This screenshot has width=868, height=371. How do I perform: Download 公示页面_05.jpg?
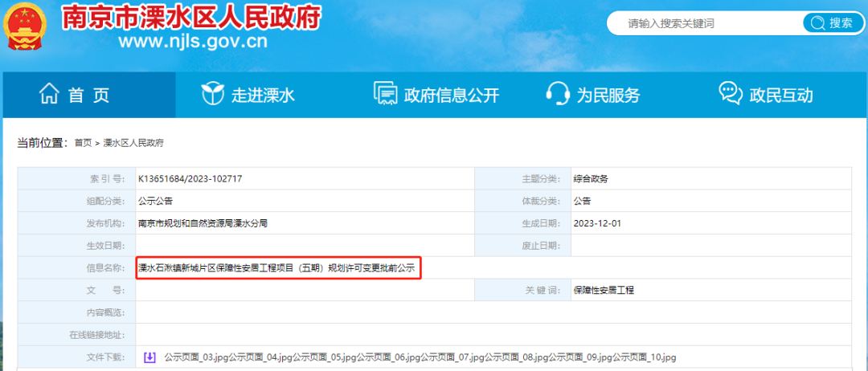[325, 357]
